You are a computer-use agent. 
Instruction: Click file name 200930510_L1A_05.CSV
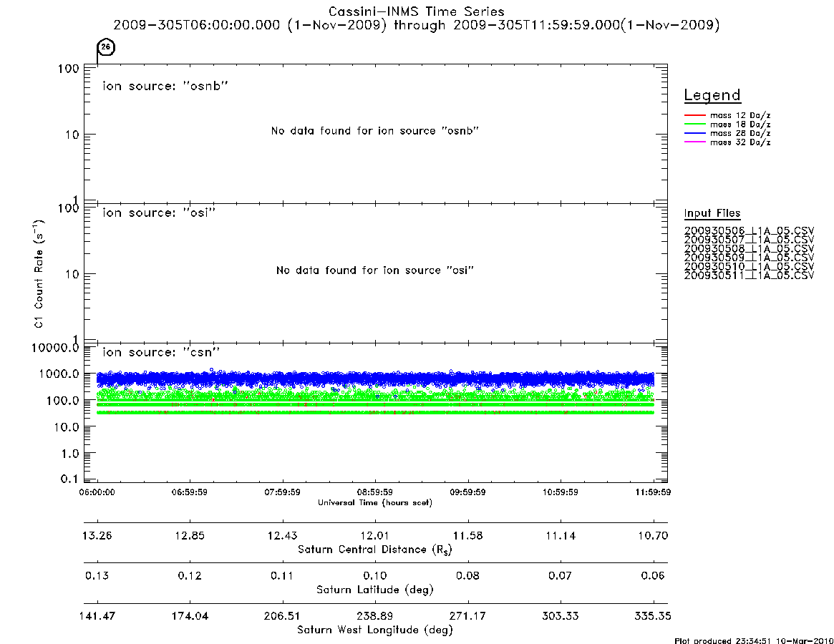click(749, 266)
